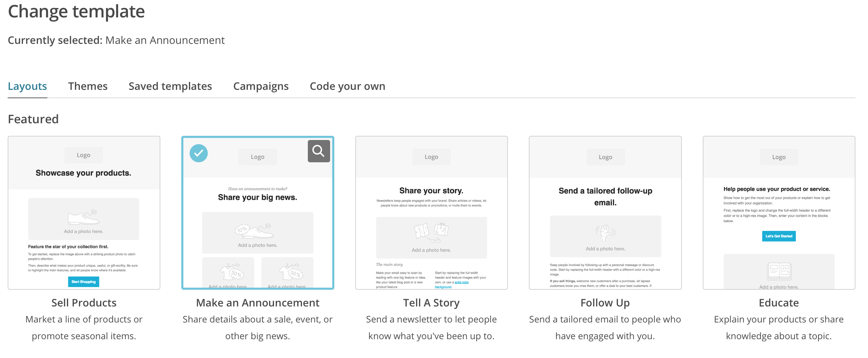This screenshot has height=358, width=868.
Task: Click the shoe photo placeholder in Sell Products
Action: [x=84, y=218]
